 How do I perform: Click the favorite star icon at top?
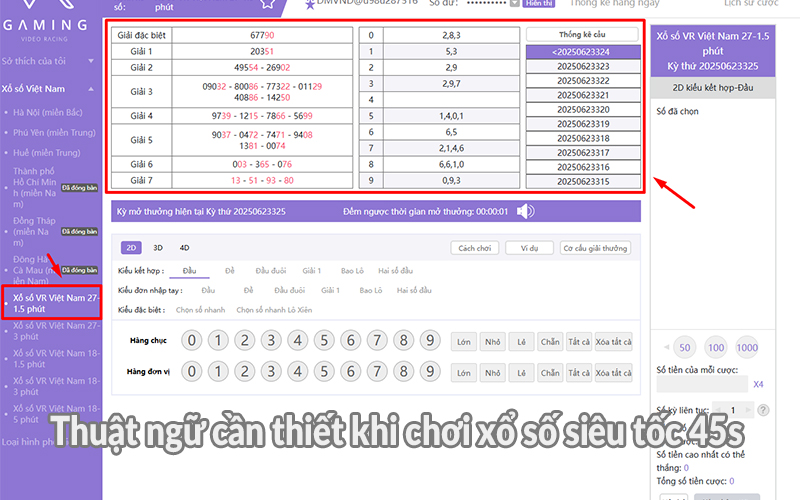pyautogui.click(x=268, y=4)
